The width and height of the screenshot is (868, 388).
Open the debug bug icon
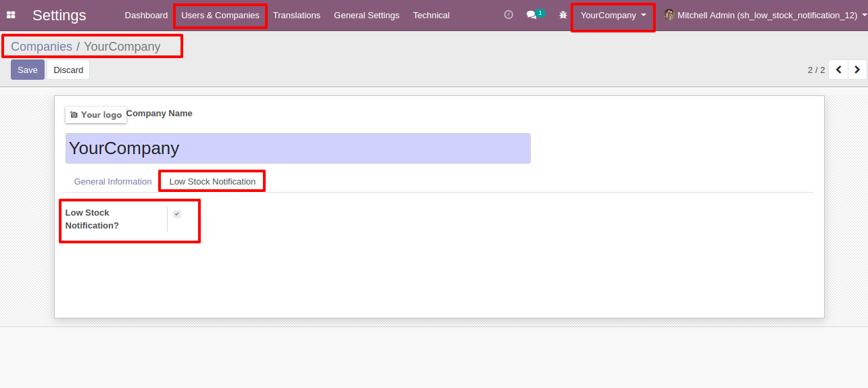pyautogui.click(x=563, y=15)
